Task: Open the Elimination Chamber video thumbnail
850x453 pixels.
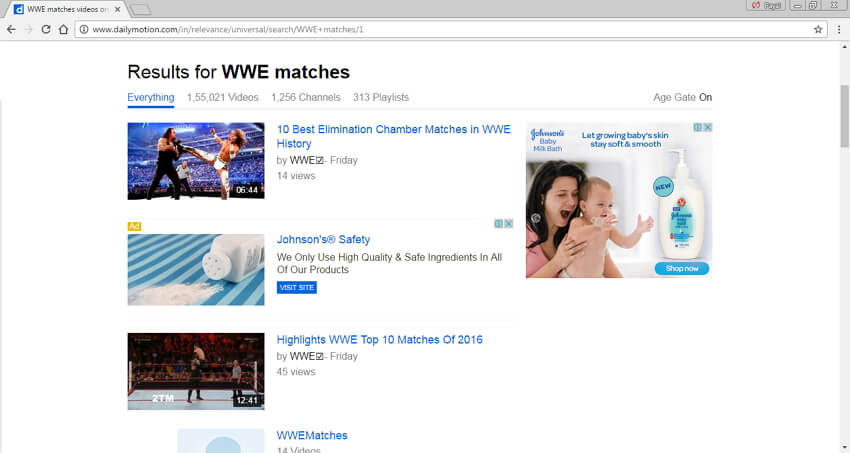Action: 196,161
